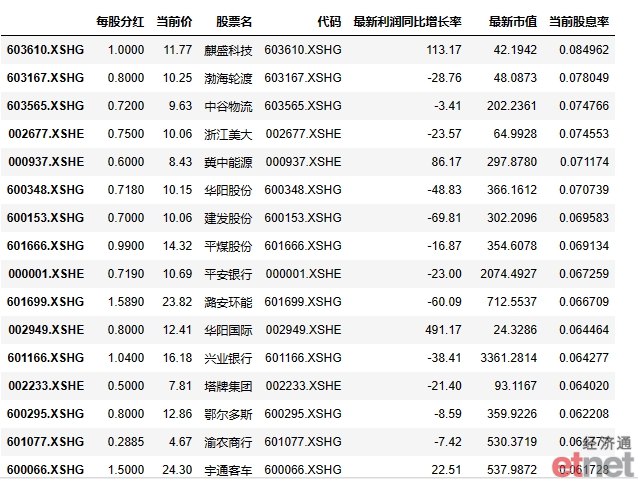Image resolution: width=638 pixels, height=479 pixels.
Task: Click dividend per share 1.5890
Action: point(126,302)
